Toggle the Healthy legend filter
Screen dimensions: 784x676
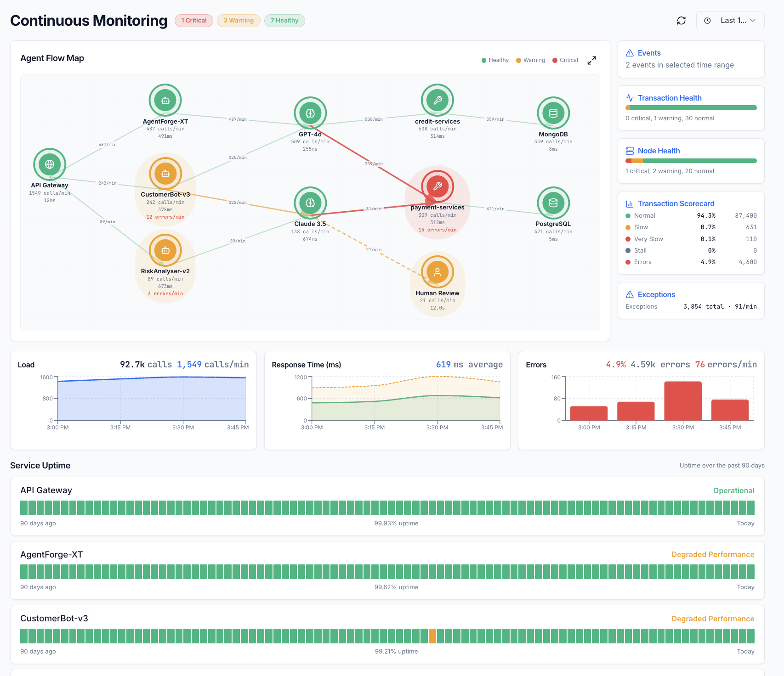[x=495, y=60]
